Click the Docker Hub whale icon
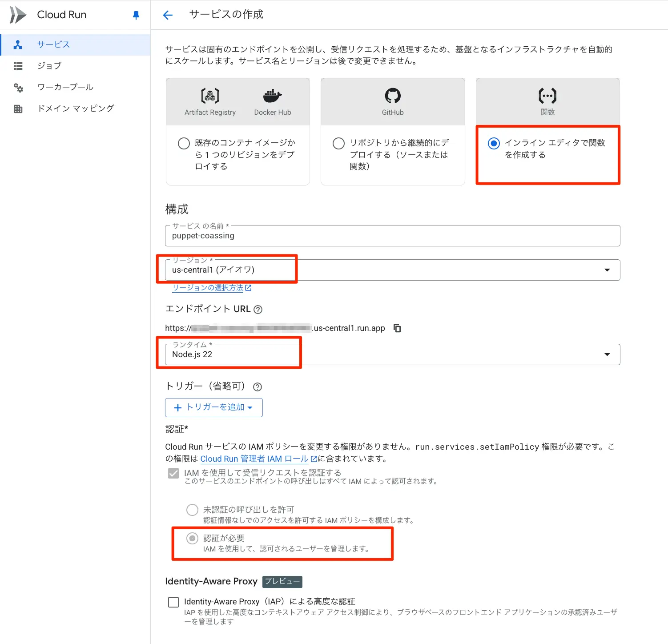The height and width of the screenshot is (644, 668). [x=273, y=96]
